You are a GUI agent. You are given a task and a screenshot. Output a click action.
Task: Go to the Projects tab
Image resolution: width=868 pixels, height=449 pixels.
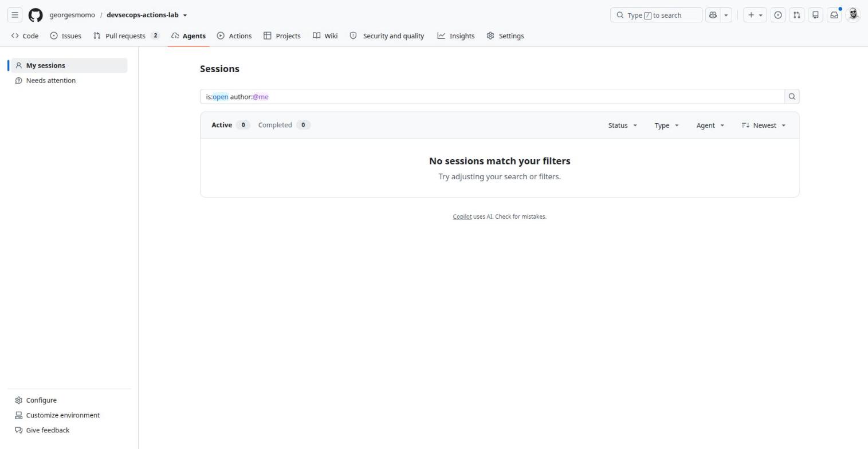[282, 36]
